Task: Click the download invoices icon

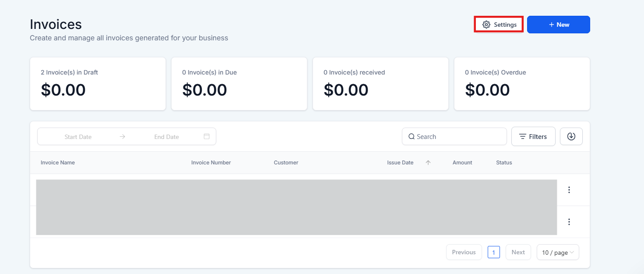Action: (x=571, y=136)
